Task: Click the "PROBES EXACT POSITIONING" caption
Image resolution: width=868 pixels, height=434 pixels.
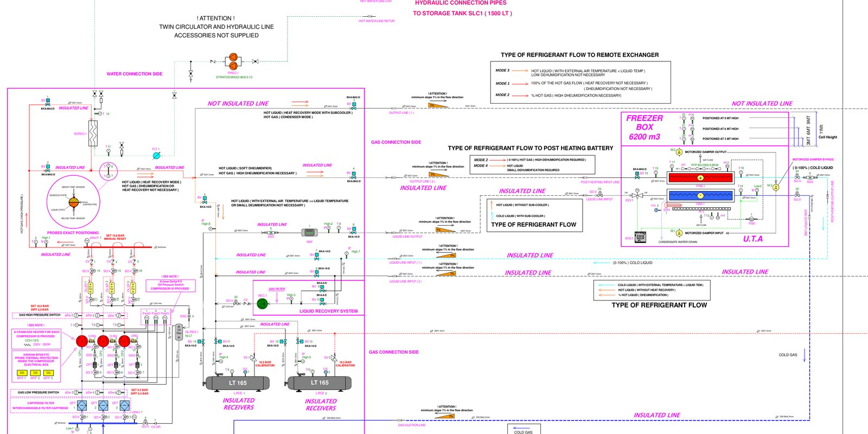Action: 73,233
